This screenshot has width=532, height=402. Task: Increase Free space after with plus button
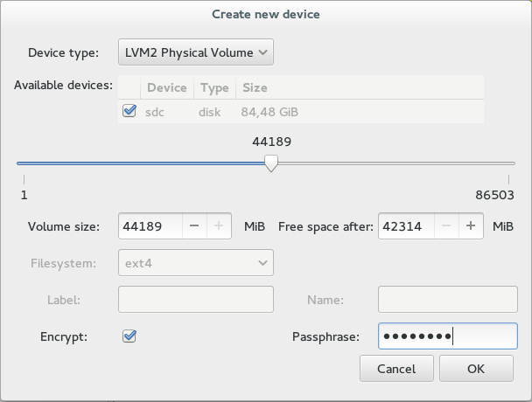click(x=471, y=226)
